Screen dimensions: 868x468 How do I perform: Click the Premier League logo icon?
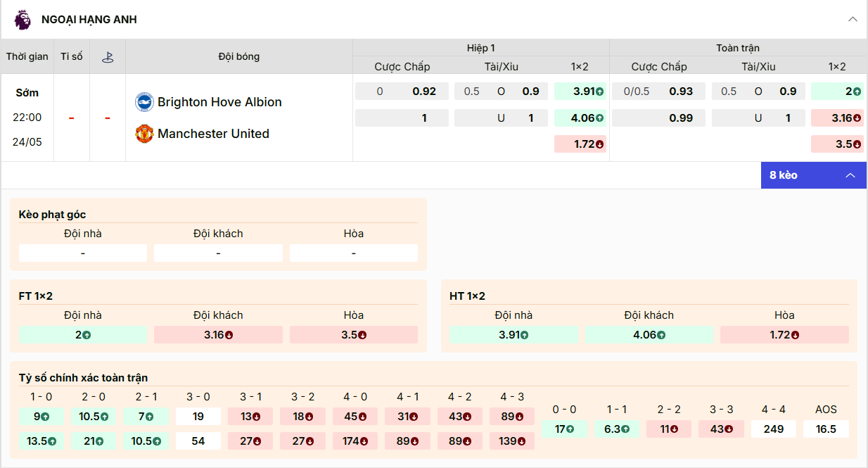(x=23, y=20)
